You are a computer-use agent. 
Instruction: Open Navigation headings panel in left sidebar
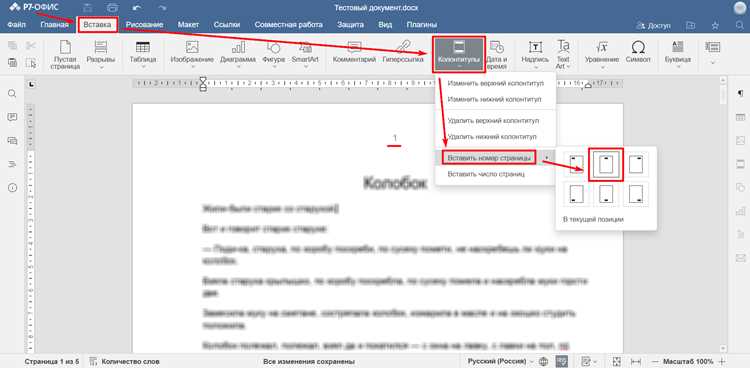(x=12, y=164)
